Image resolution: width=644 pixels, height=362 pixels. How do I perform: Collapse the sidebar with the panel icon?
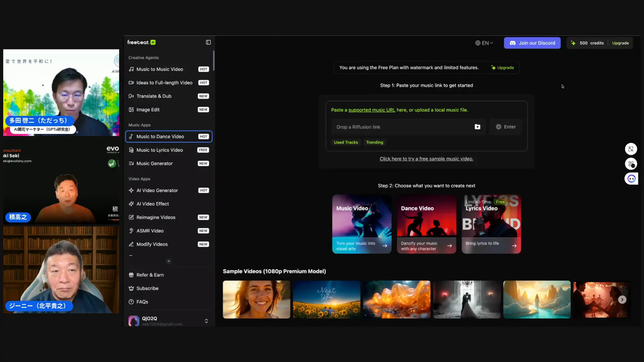point(208,42)
